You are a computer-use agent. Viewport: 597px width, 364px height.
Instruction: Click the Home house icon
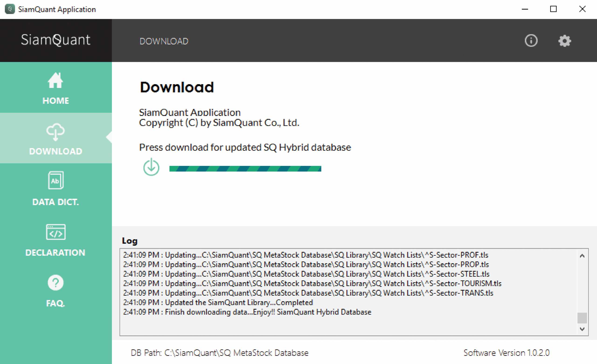tap(55, 80)
